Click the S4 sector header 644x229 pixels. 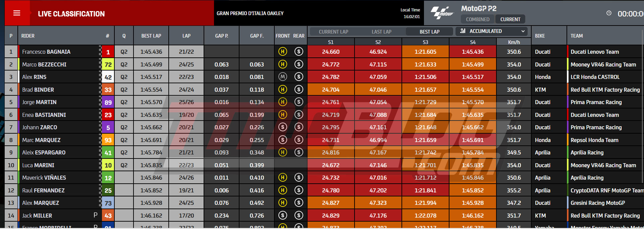tap(473, 42)
